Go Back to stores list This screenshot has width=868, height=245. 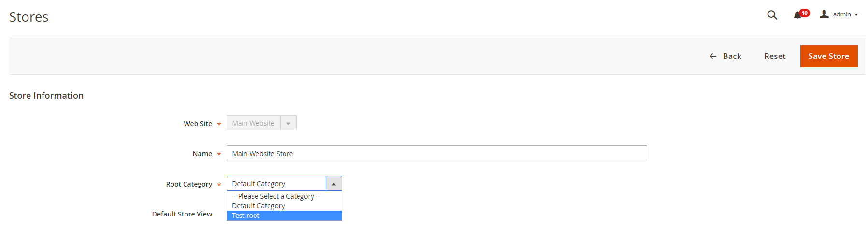[725, 56]
